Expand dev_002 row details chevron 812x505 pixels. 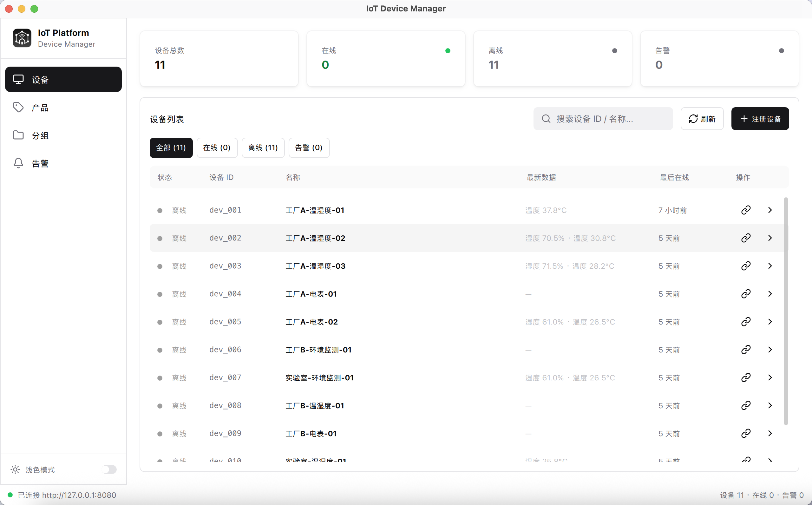click(770, 238)
